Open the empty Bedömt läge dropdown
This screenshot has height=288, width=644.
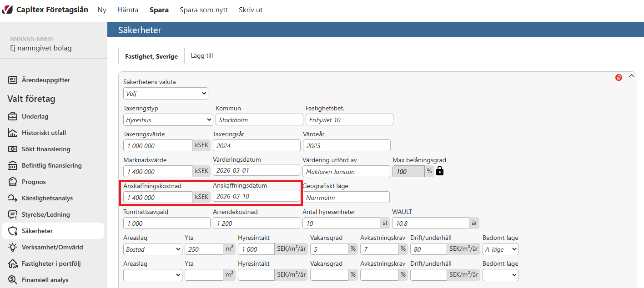point(500,274)
